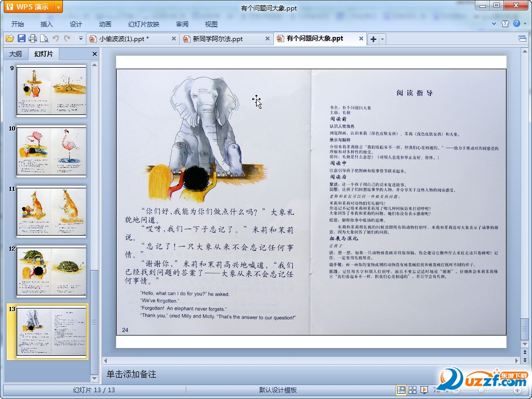Switch to the 大纲 outline tab
532x399 pixels.
click(16, 54)
